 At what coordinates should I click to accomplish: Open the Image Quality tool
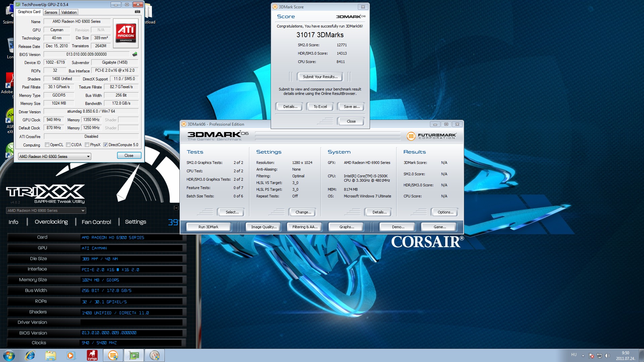coord(264,227)
